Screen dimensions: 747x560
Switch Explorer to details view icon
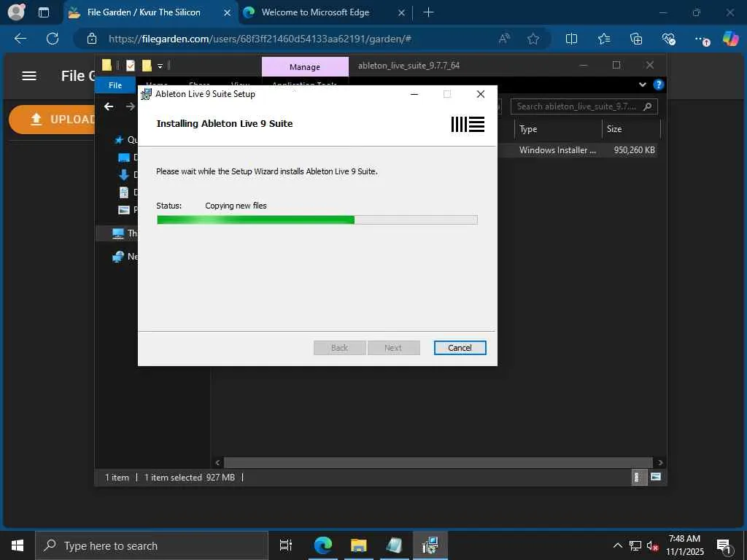pyautogui.click(x=638, y=477)
